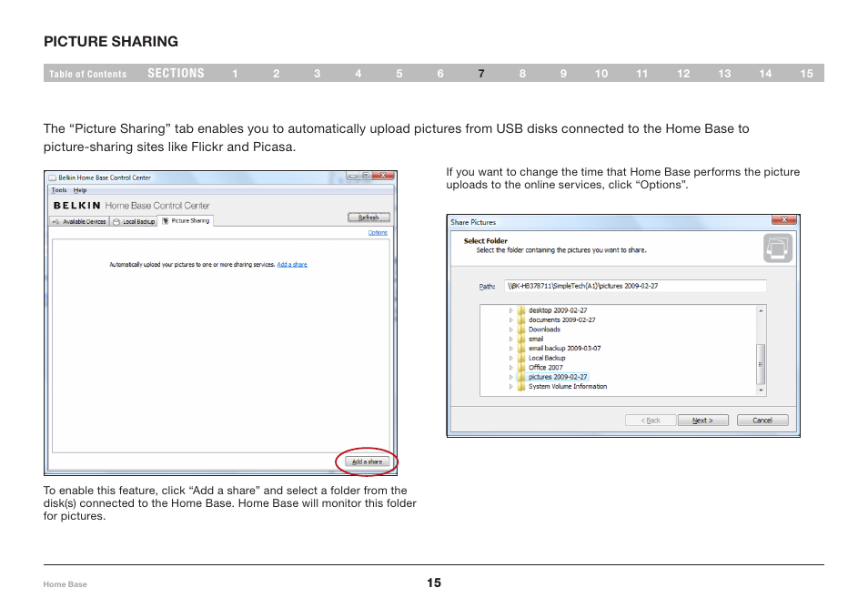The image size is (868, 608).
Task: Expand the email backup 2009-03-07 folder
Action: [x=511, y=349]
